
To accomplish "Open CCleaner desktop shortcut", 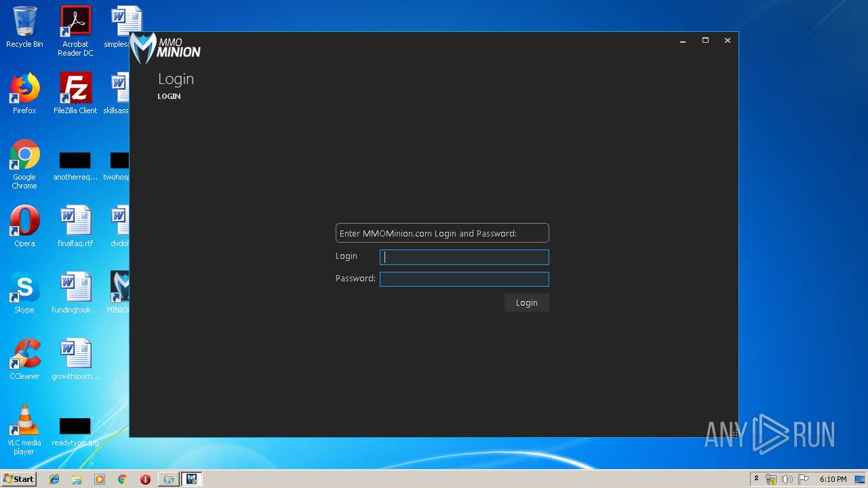I will (24, 359).
